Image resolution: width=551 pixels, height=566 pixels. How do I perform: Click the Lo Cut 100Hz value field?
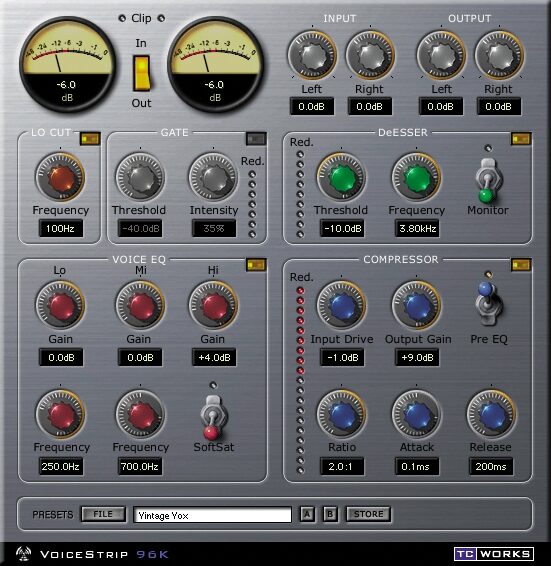(x=61, y=228)
